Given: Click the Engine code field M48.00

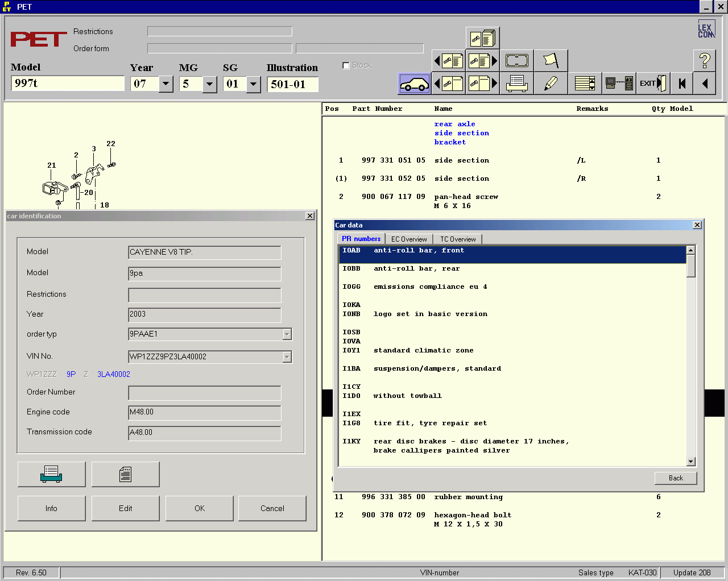Looking at the screenshot, I should coord(205,413).
